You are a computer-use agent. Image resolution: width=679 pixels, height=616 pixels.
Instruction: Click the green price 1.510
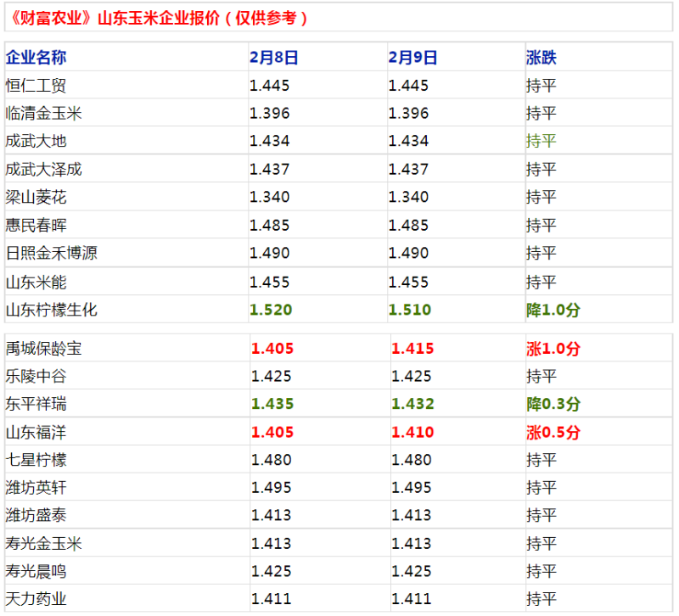click(x=410, y=310)
